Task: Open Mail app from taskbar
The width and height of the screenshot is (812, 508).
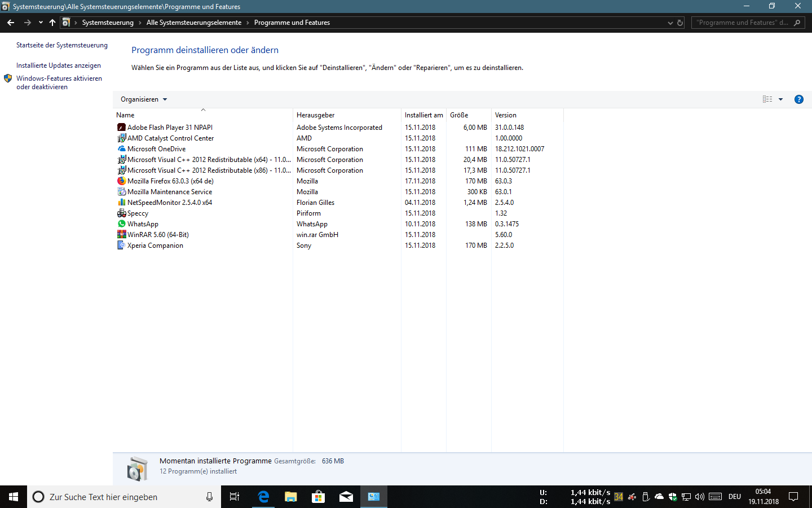Action: click(346, 497)
